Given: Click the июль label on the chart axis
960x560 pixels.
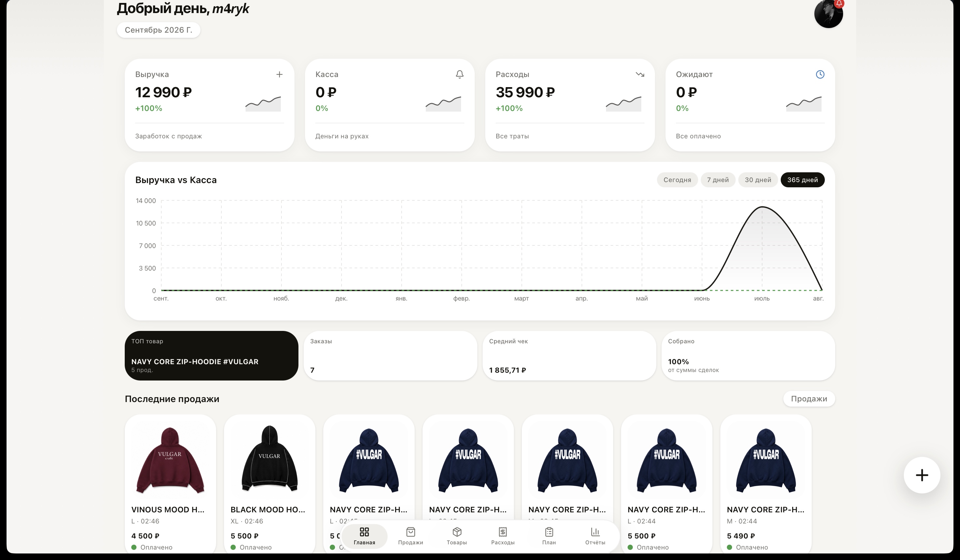Looking at the screenshot, I should 761,299.
